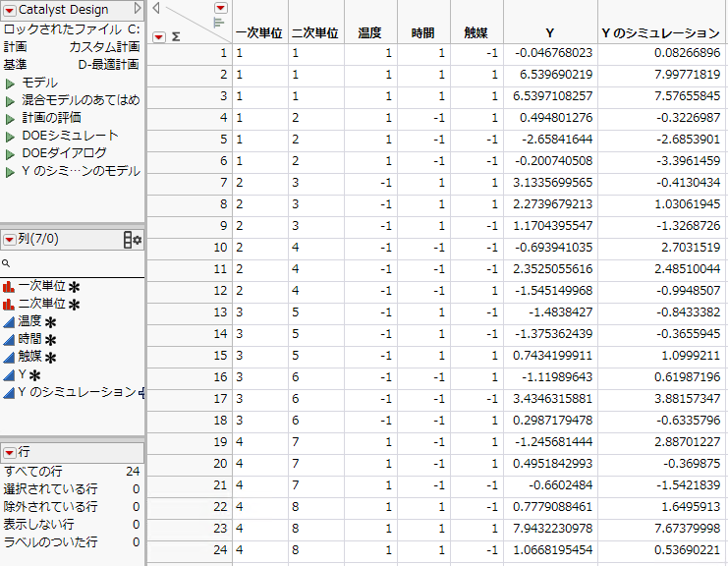Click the simulation cell 2.7031519
728x566 pixels.
click(661, 248)
